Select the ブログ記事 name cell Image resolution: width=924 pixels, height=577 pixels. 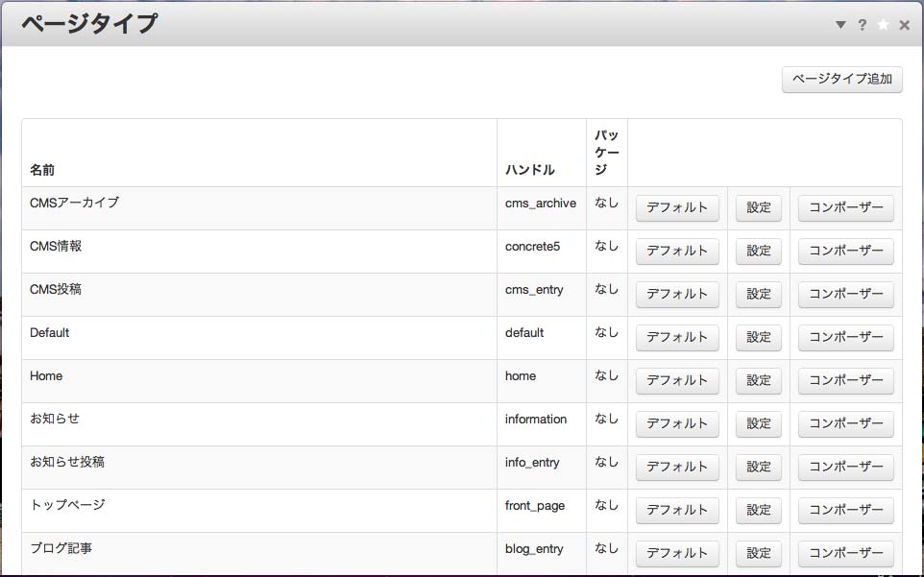tap(259, 553)
